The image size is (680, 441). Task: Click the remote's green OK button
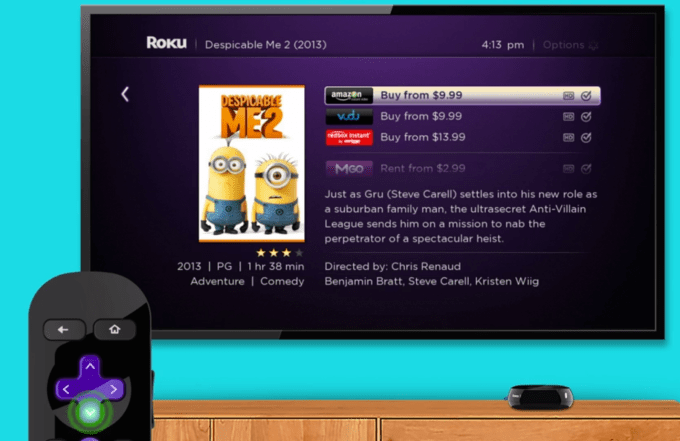[90, 412]
